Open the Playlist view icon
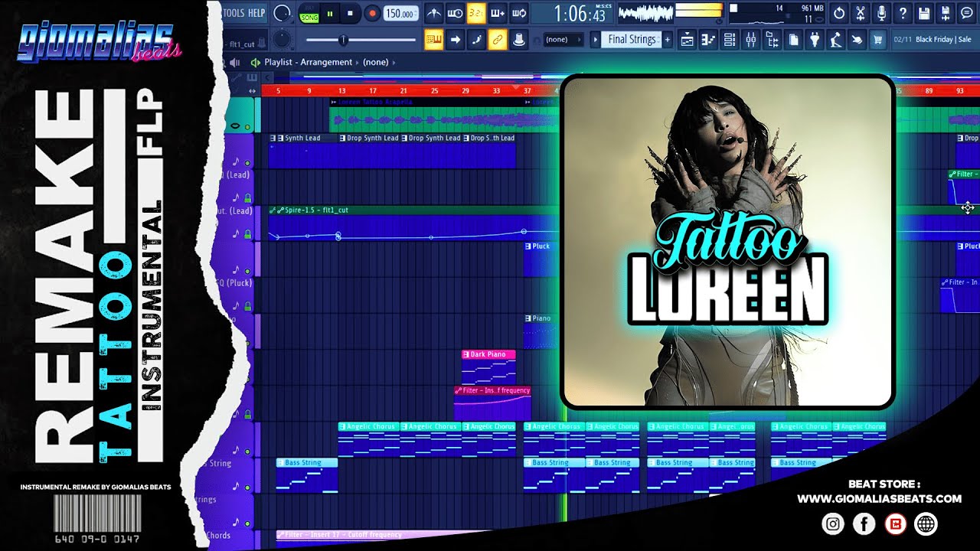 (x=687, y=39)
